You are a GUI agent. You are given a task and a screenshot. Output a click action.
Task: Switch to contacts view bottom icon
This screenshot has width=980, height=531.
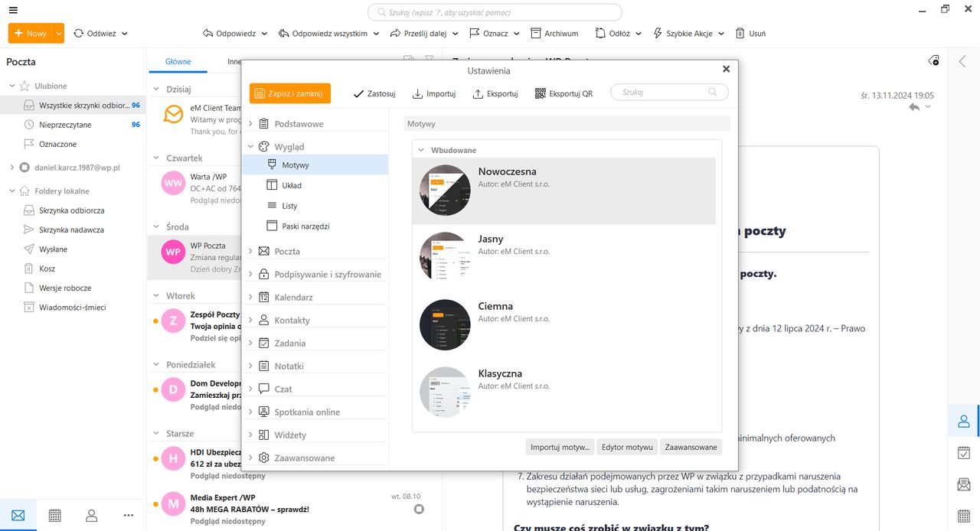92,516
